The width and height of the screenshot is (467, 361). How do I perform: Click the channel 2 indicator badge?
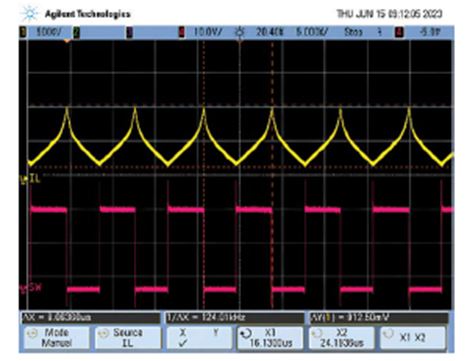pos(76,32)
